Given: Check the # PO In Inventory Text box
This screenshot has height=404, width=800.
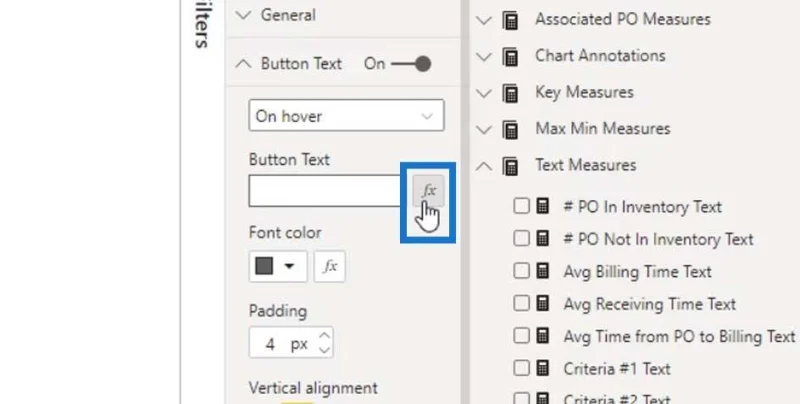Looking at the screenshot, I should click(521, 206).
